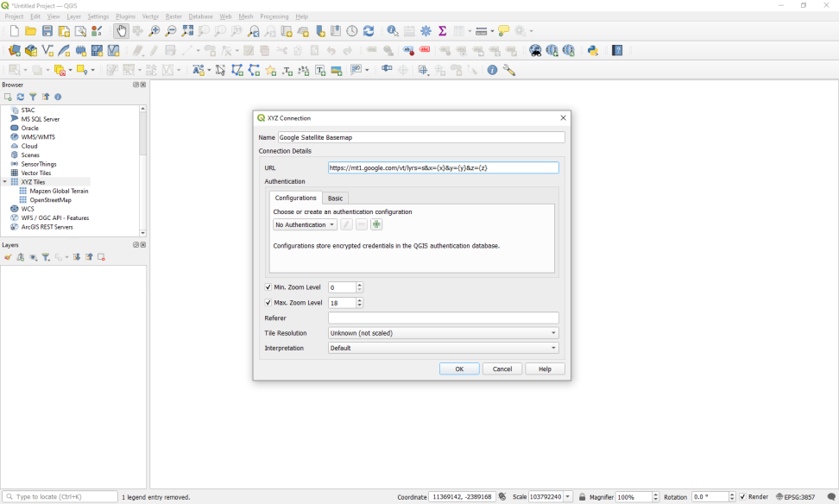Open the Data Source Manager icon
Image resolution: width=839 pixels, height=504 pixels.
15,50
